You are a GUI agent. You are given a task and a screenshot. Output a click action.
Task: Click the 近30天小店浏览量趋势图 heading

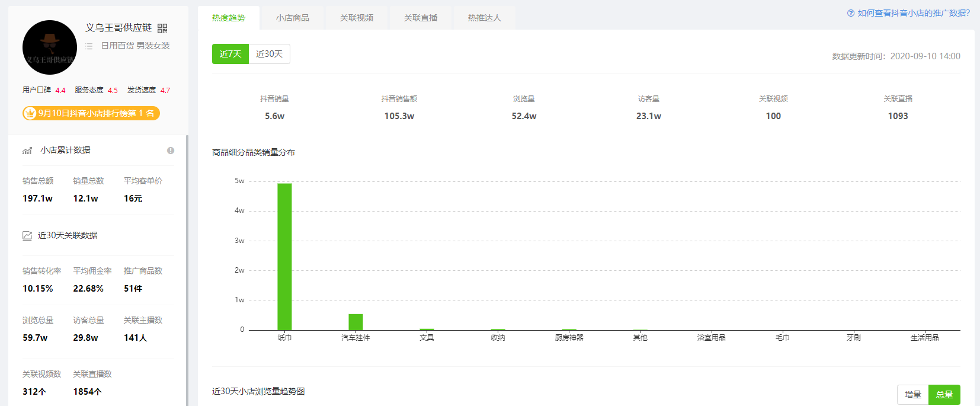tap(258, 391)
